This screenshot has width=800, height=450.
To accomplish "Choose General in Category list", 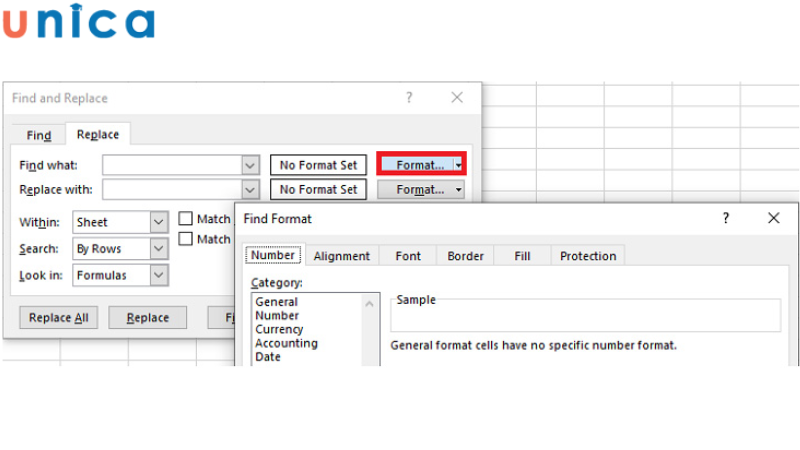I will click(277, 302).
